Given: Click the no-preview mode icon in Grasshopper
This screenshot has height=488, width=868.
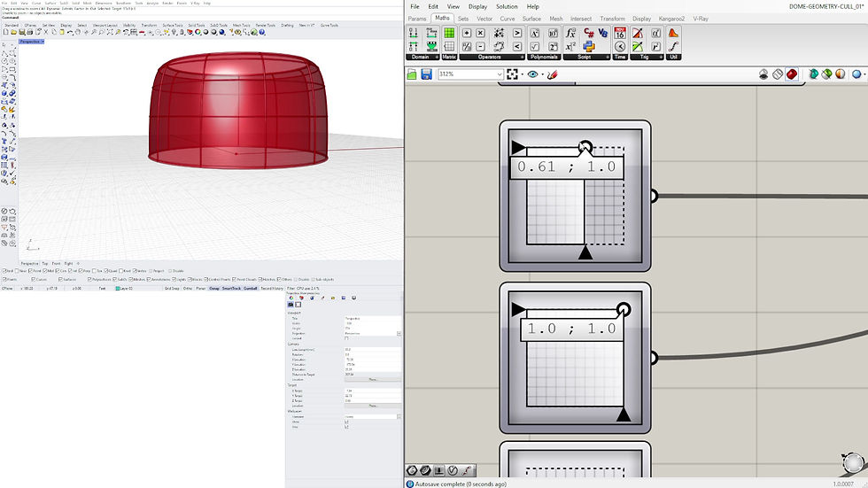Looking at the screenshot, I should coord(763,74).
